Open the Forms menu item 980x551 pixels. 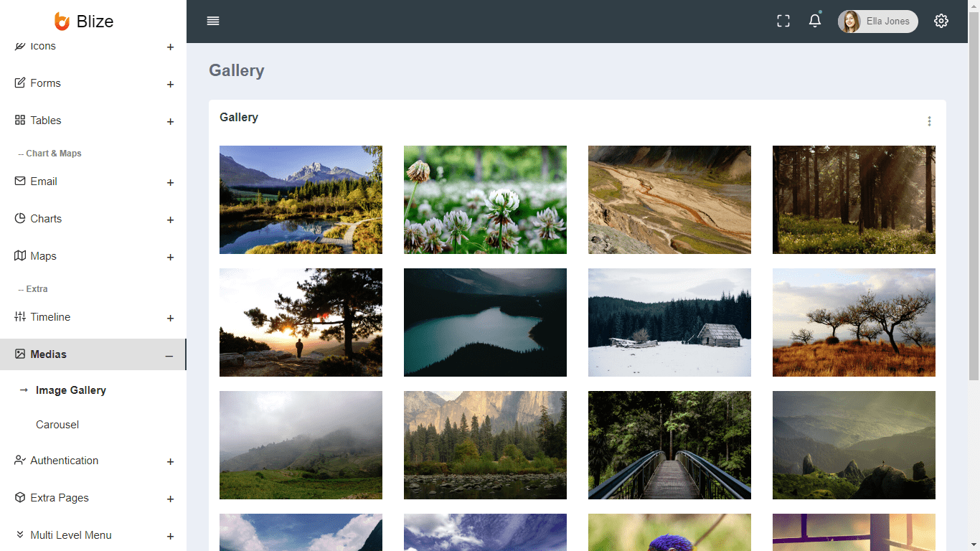tap(93, 83)
